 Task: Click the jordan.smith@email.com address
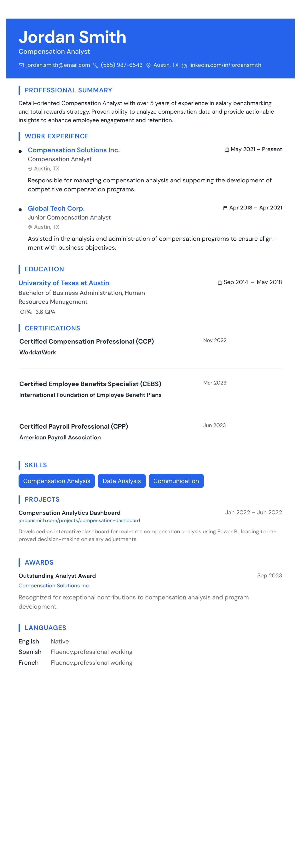click(58, 65)
